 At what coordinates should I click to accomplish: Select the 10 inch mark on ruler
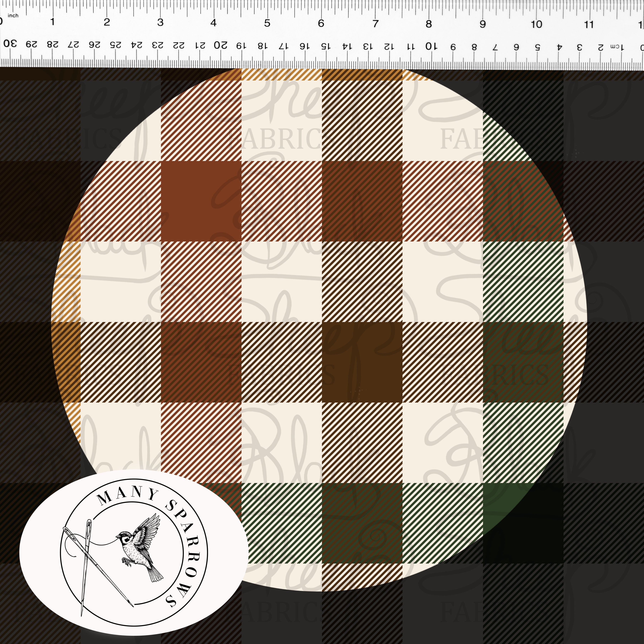pyautogui.click(x=536, y=24)
